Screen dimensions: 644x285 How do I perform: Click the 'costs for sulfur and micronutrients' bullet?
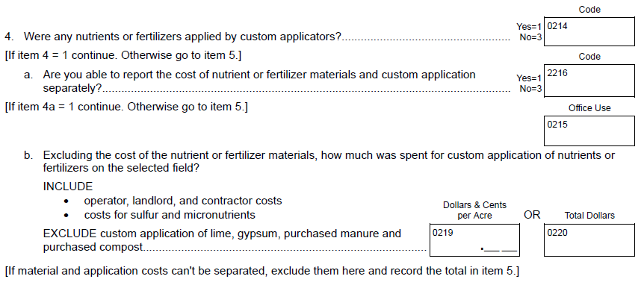coord(170,215)
